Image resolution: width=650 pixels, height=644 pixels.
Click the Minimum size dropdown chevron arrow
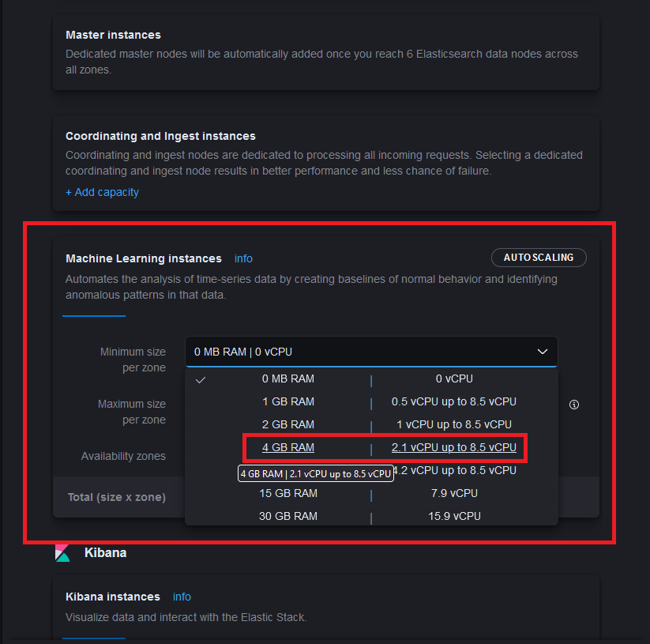coord(543,352)
